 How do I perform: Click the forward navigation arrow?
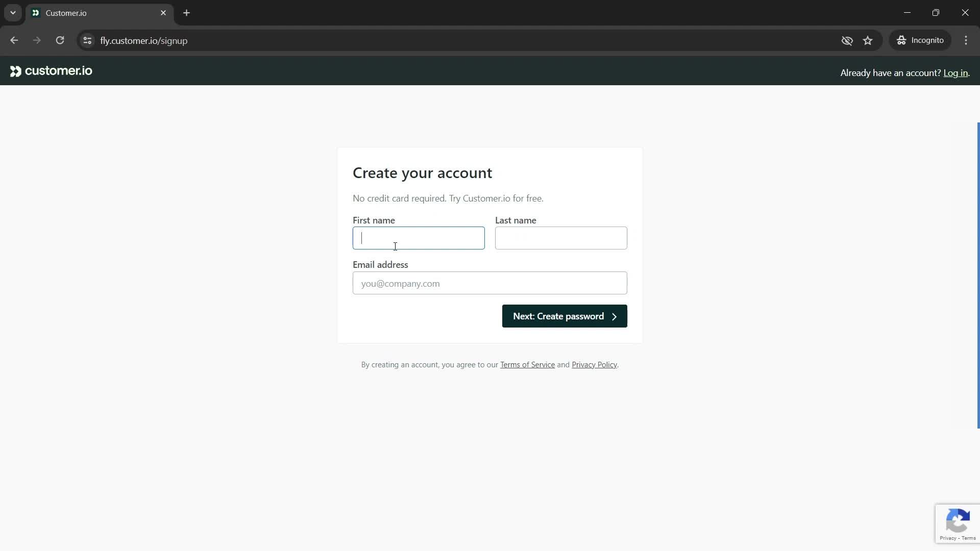click(x=36, y=40)
